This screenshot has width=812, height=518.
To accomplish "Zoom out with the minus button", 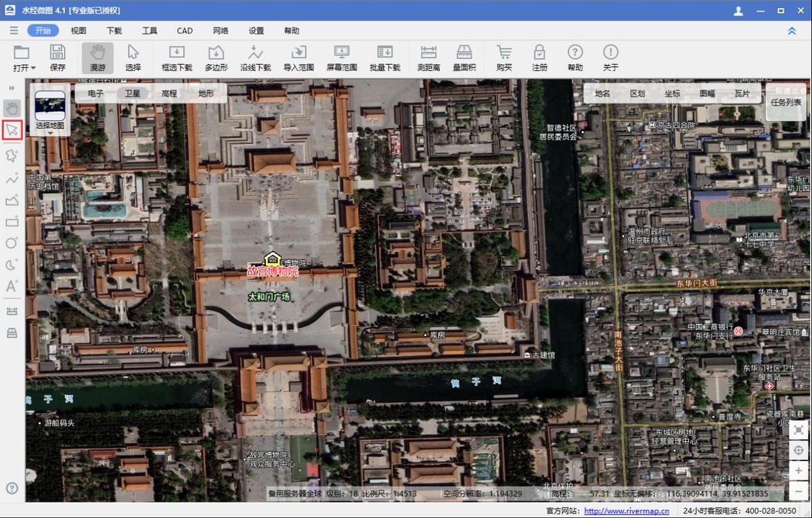I will 798,490.
